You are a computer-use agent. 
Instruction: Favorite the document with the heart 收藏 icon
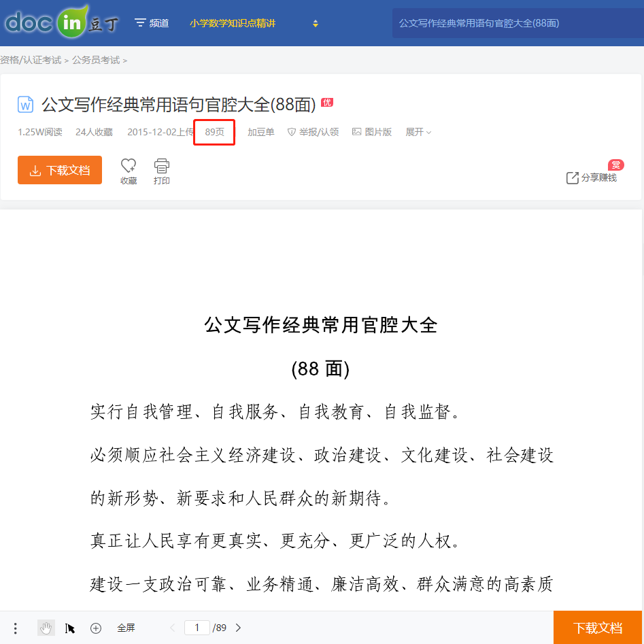[128, 171]
